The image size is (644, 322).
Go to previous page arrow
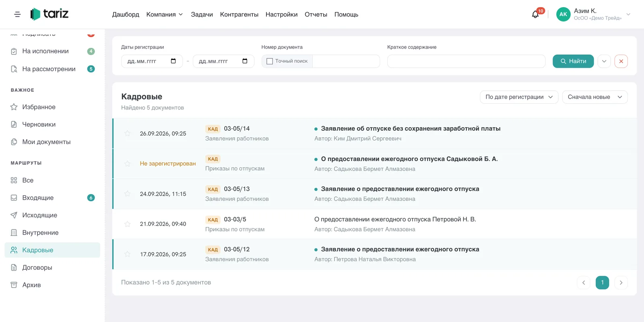point(584,283)
